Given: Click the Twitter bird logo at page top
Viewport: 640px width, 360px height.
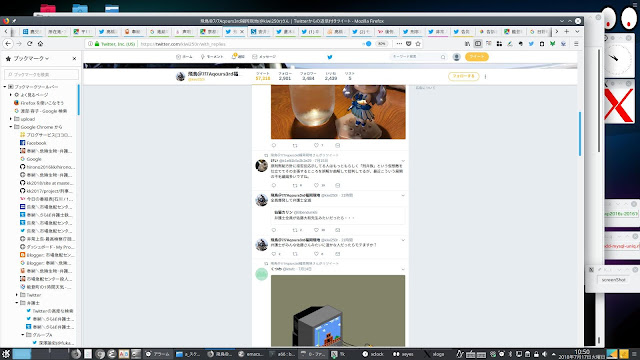Looking at the screenshot, I should [330, 57].
